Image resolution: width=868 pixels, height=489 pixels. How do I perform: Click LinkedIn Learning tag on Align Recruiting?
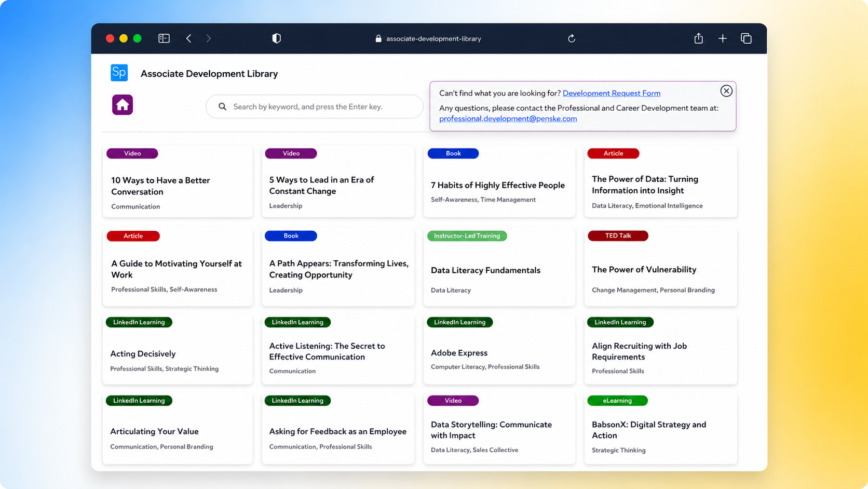click(x=620, y=322)
